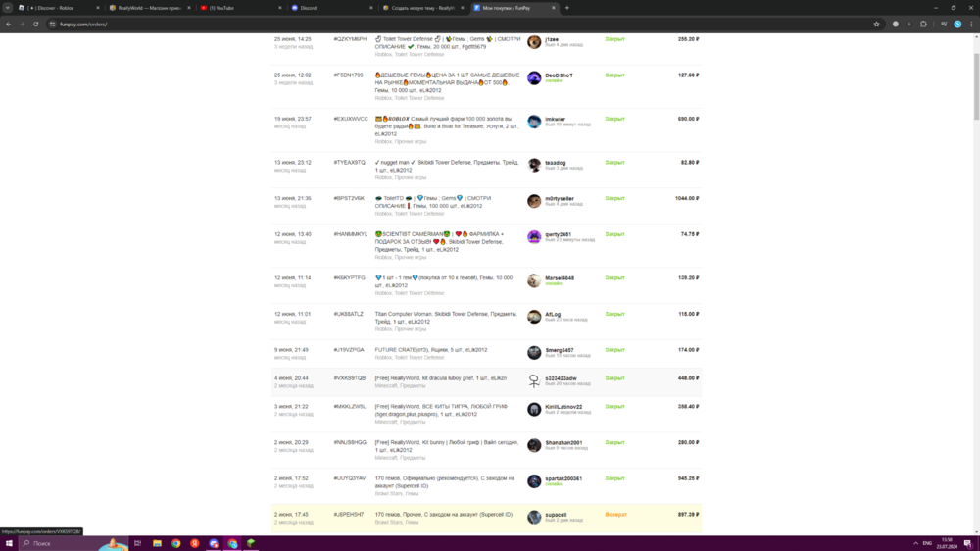This screenshot has height=551, width=980.
Task: Open order #J8PEH5H7 with refund
Action: click(x=349, y=515)
